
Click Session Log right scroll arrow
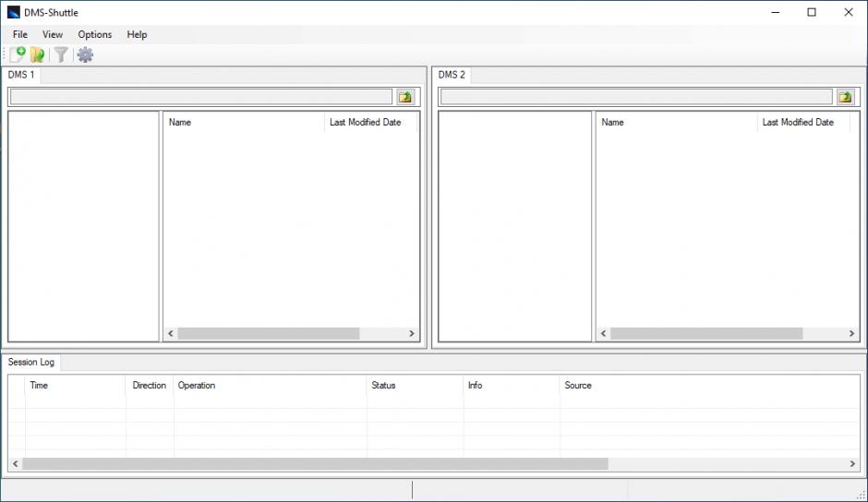click(853, 463)
